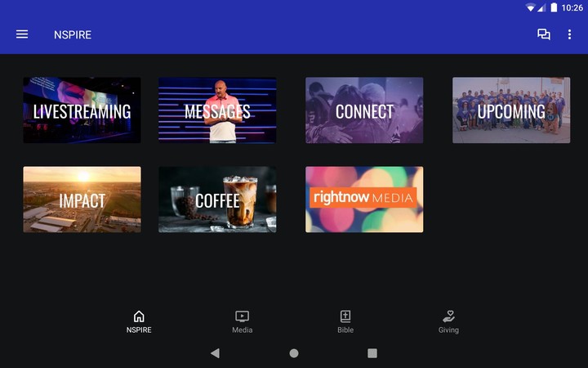This screenshot has width=588, height=368.
Task: Tap the Giving hand-heart icon
Action: [x=448, y=316]
